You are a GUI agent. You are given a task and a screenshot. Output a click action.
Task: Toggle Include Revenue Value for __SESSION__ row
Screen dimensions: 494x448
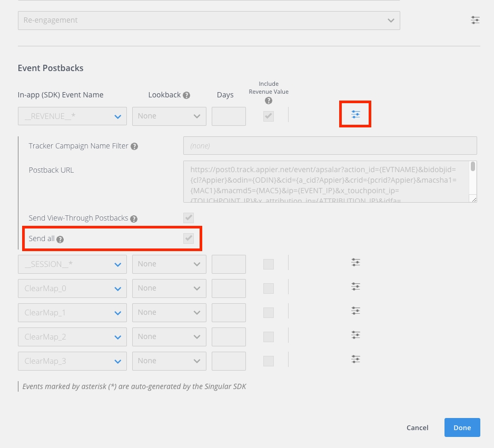(269, 264)
